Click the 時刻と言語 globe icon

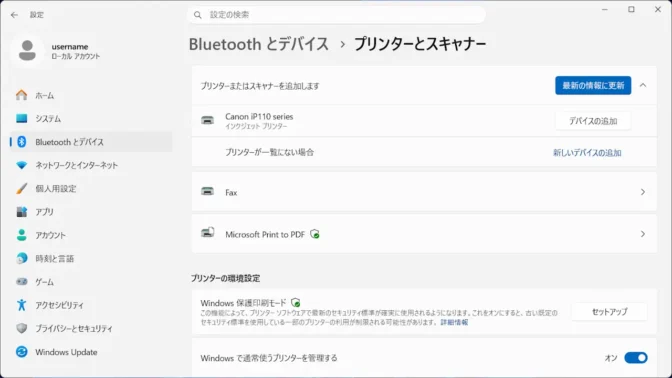(x=21, y=258)
